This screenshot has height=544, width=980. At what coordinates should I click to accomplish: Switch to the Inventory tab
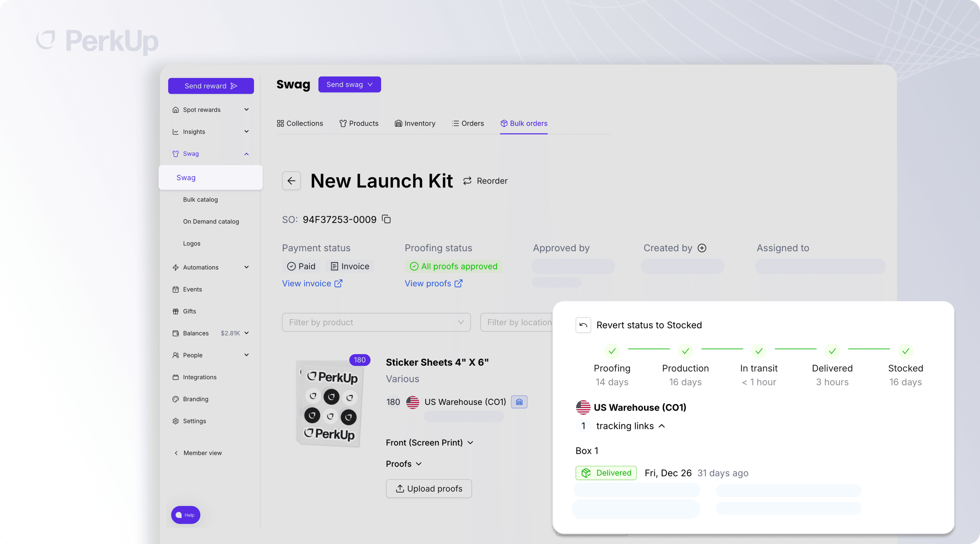click(x=415, y=123)
